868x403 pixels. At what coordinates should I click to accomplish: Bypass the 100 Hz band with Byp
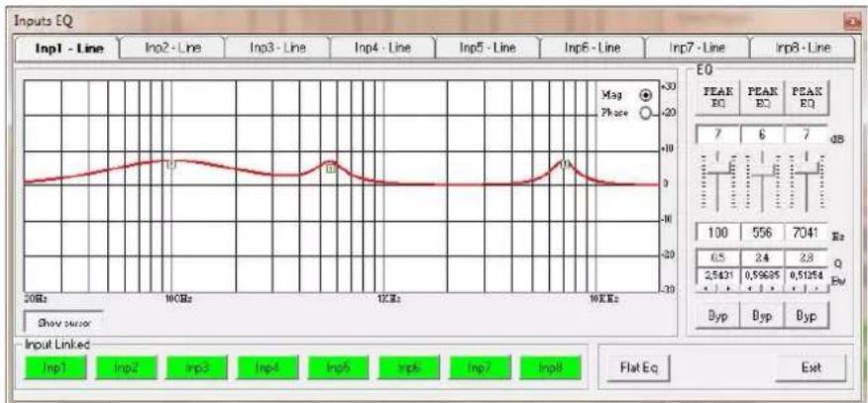pyautogui.click(x=717, y=317)
